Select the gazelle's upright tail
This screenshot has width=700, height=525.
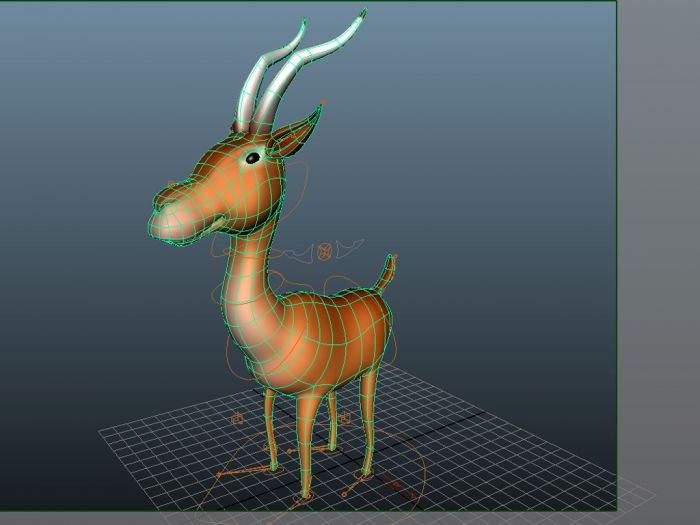tap(383, 278)
